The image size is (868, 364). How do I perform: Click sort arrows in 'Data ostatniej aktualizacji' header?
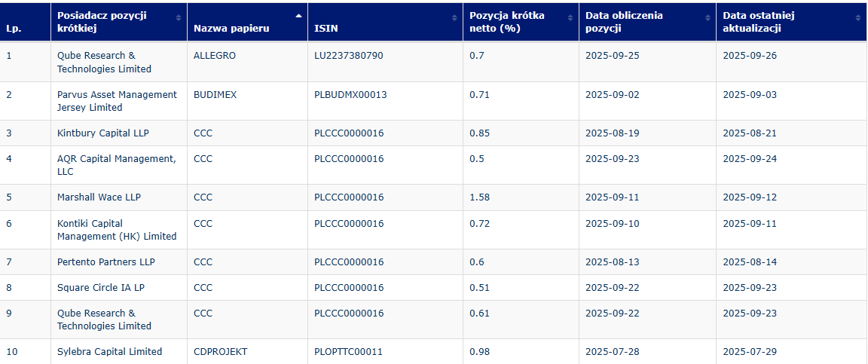pos(858,17)
